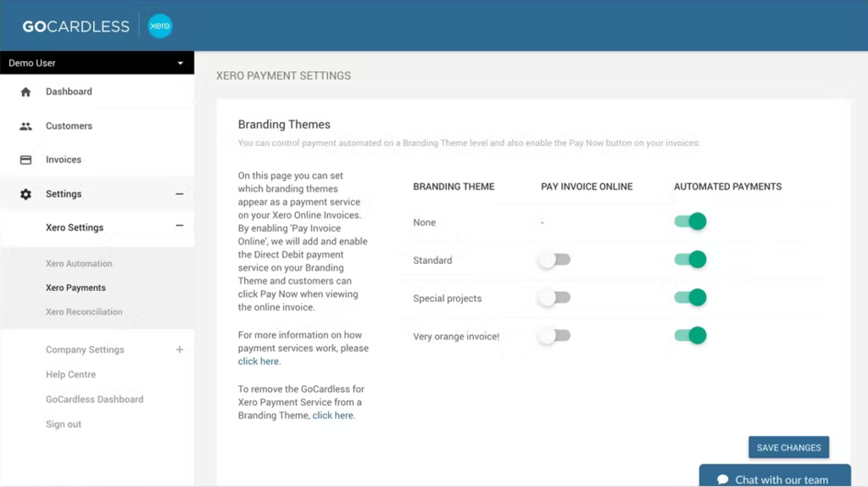Toggle Pay Invoice Online for Standard
Image resolution: width=868 pixels, height=487 pixels.
coord(554,260)
